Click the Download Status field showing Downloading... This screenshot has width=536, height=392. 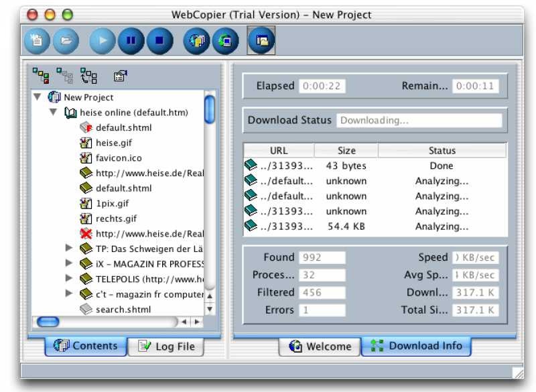pyautogui.click(x=419, y=121)
